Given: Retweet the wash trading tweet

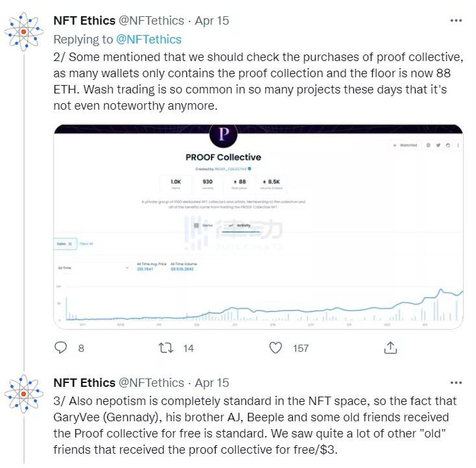Looking at the screenshot, I should coord(166,349).
